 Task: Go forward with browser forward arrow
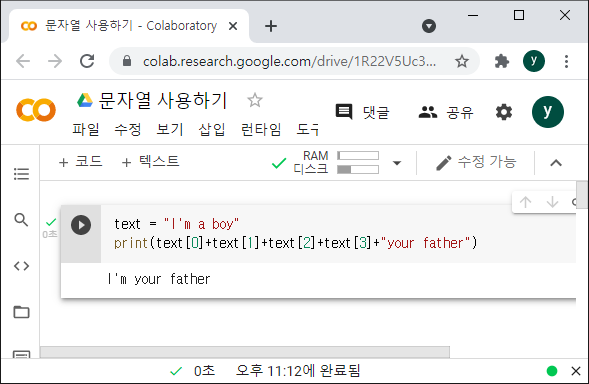coord(55,61)
